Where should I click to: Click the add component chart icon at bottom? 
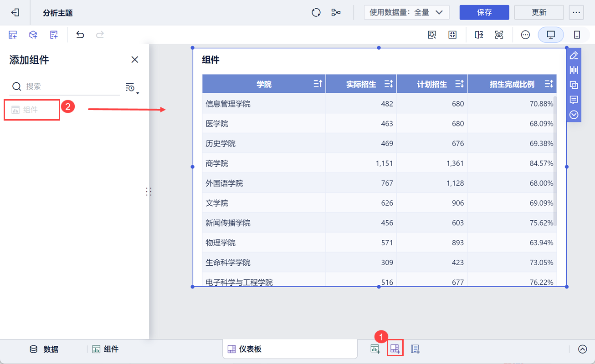pyautogui.click(x=375, y=349)
